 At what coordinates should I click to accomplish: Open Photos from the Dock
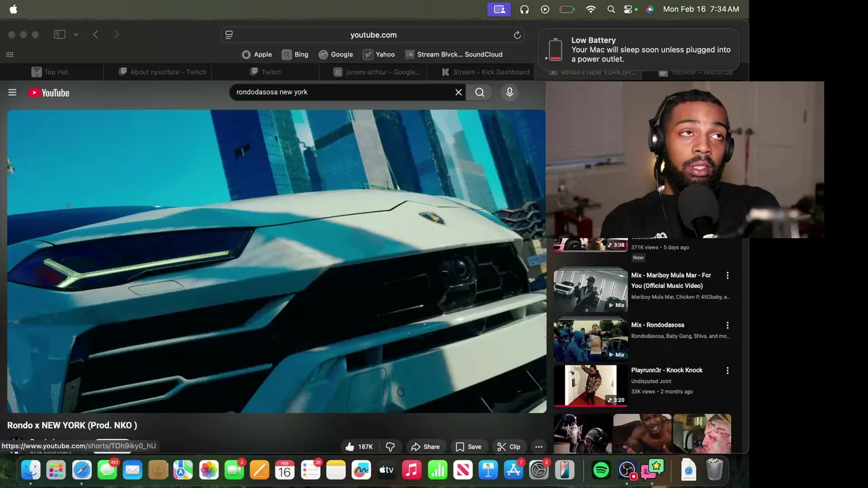pos(209,470)
